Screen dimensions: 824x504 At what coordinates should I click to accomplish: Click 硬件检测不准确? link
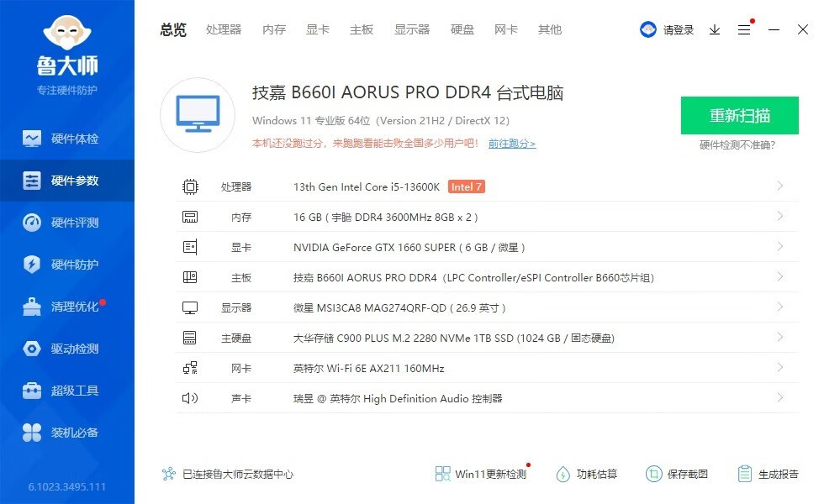737,144
